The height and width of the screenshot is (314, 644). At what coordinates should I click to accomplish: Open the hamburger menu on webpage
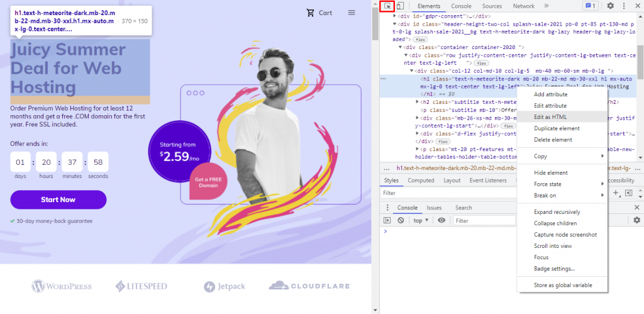(x=352, y=13)
